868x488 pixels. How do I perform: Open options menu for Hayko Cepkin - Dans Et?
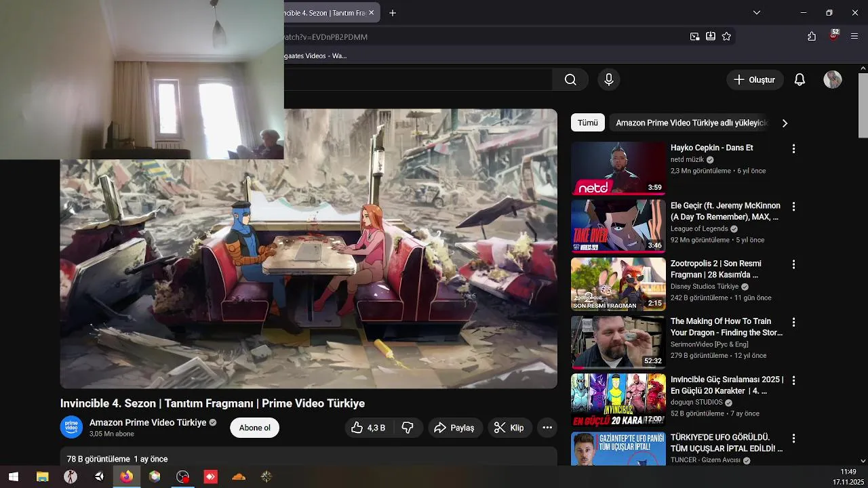pos(793,148)
